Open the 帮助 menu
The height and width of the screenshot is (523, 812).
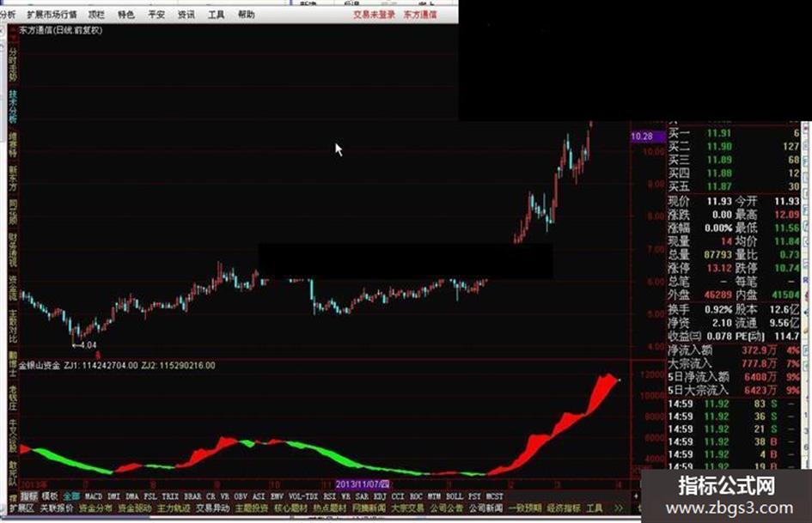[x=247, y=15]
